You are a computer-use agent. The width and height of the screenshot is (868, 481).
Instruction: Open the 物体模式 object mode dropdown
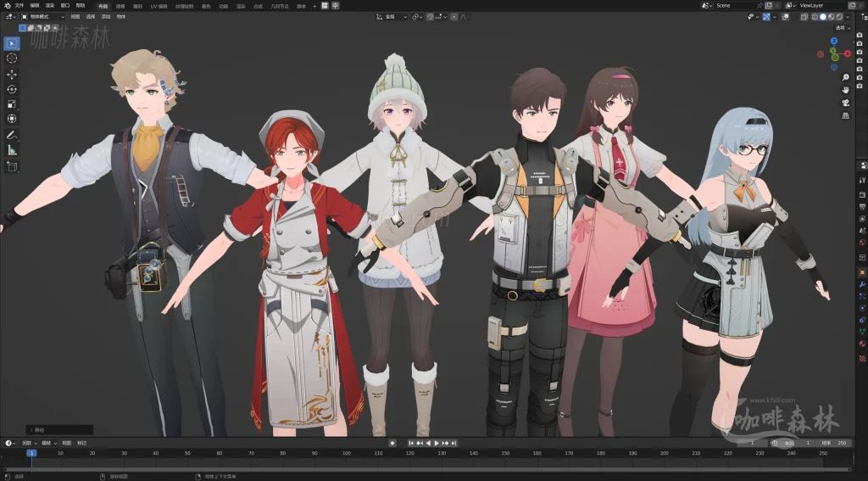[x=42, y=17]
